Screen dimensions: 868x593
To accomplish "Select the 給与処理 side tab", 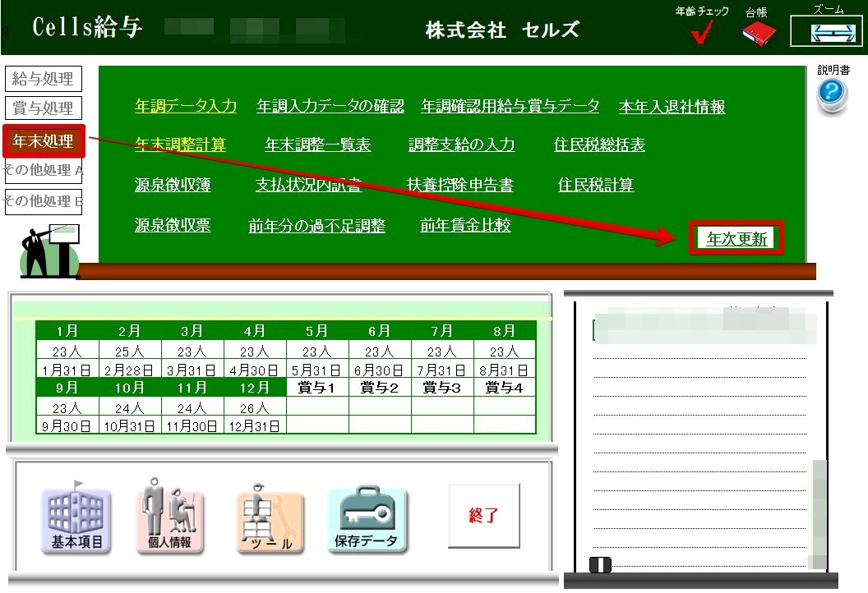I will coord(43,79).
